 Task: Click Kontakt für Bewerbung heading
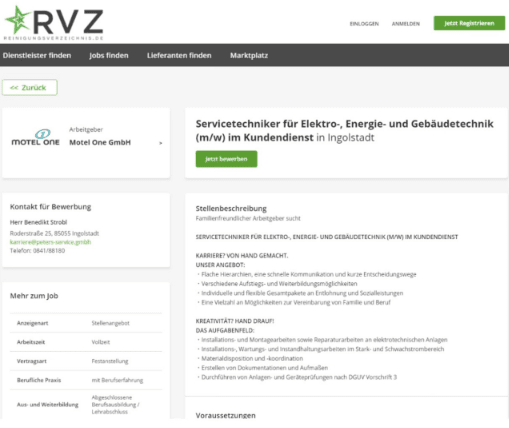click(50, 207)
